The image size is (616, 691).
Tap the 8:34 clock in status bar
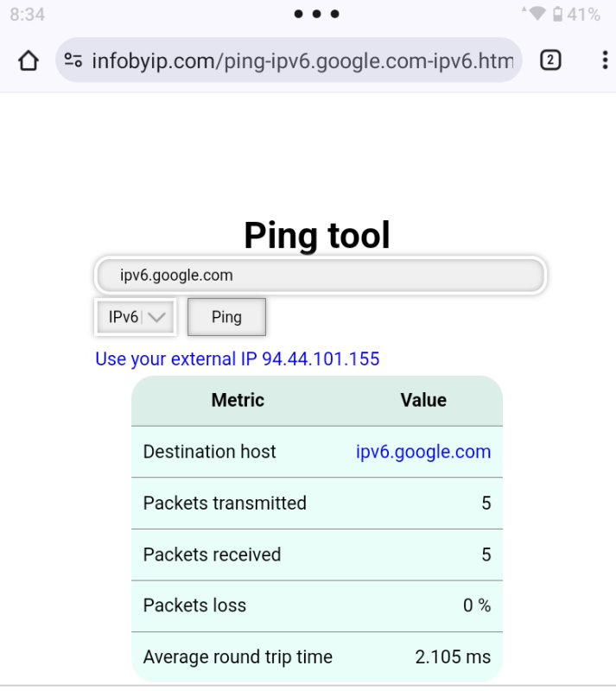(x=28, y=15)
